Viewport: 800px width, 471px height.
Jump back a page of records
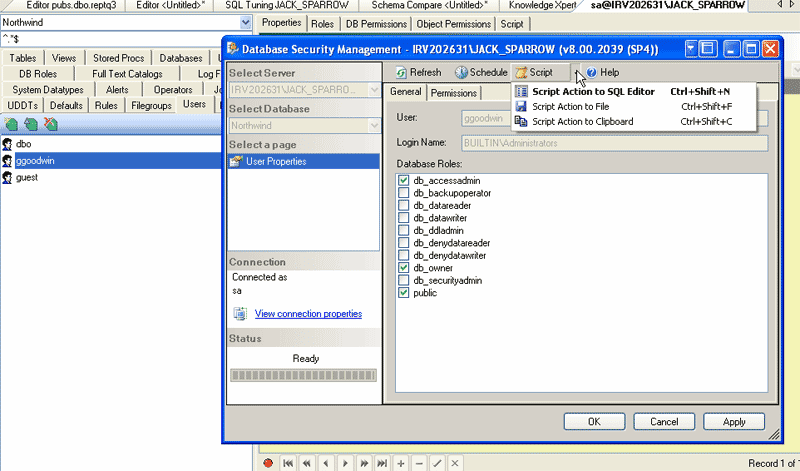[x=307, y=463]
